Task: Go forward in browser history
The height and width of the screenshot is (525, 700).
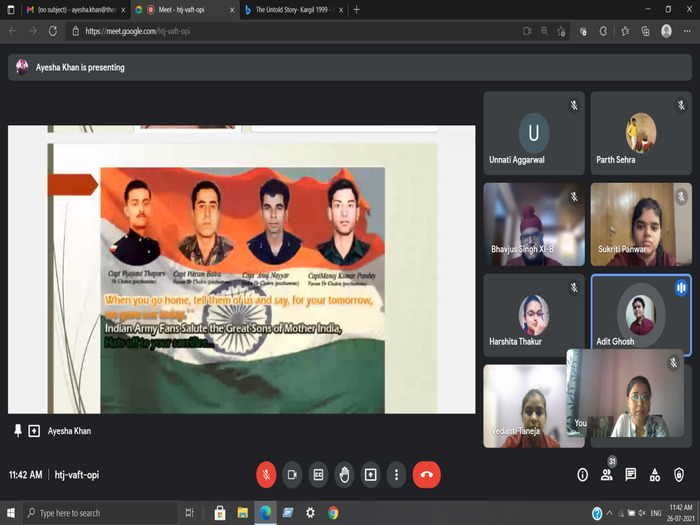Action: coord(33,31)
